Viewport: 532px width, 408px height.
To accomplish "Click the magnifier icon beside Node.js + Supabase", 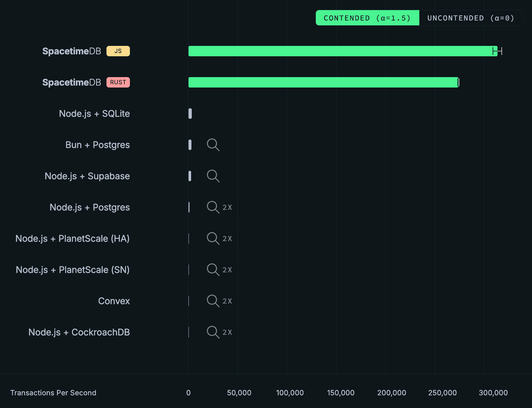I will pos(213,176).
